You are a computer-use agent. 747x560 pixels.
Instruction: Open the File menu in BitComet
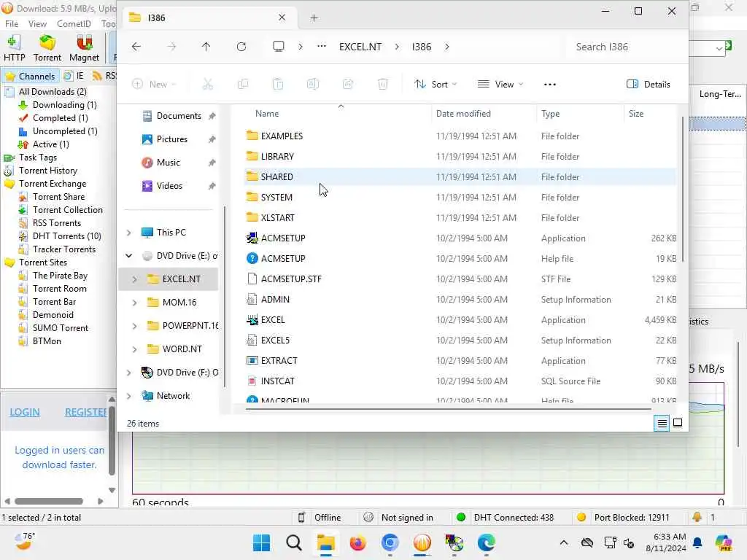[x=12, y=24]
